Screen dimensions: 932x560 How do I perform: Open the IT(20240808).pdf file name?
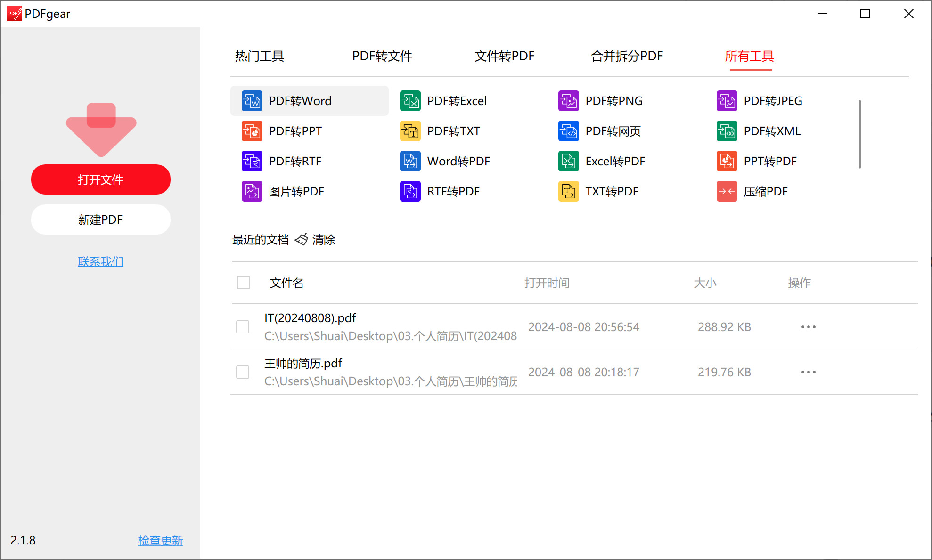[310, 318]
